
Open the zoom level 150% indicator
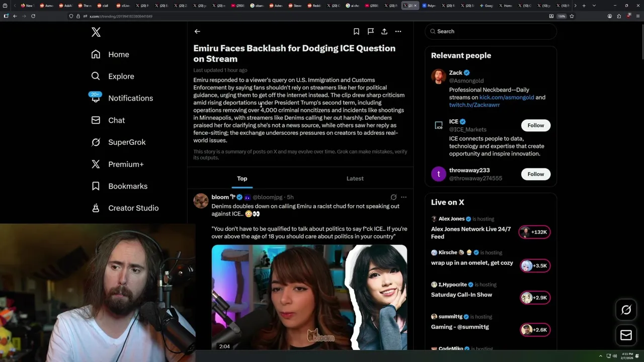[561, 16]
